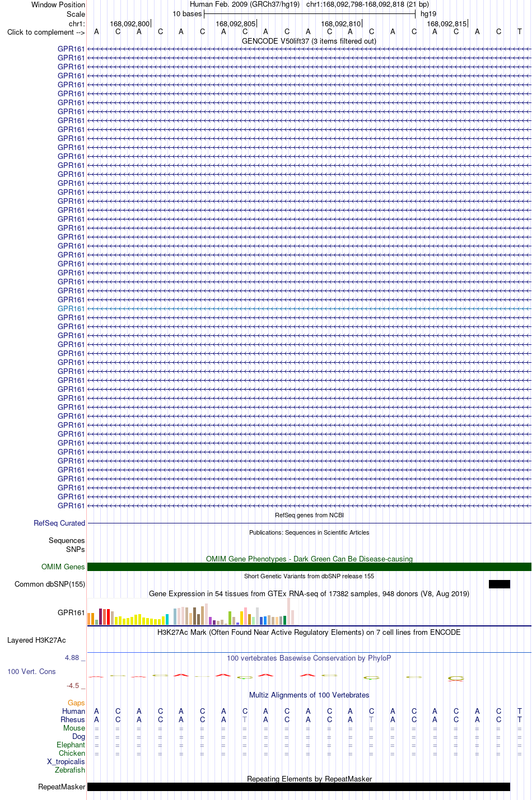Select the Window Position label

(x=58, y=4)
